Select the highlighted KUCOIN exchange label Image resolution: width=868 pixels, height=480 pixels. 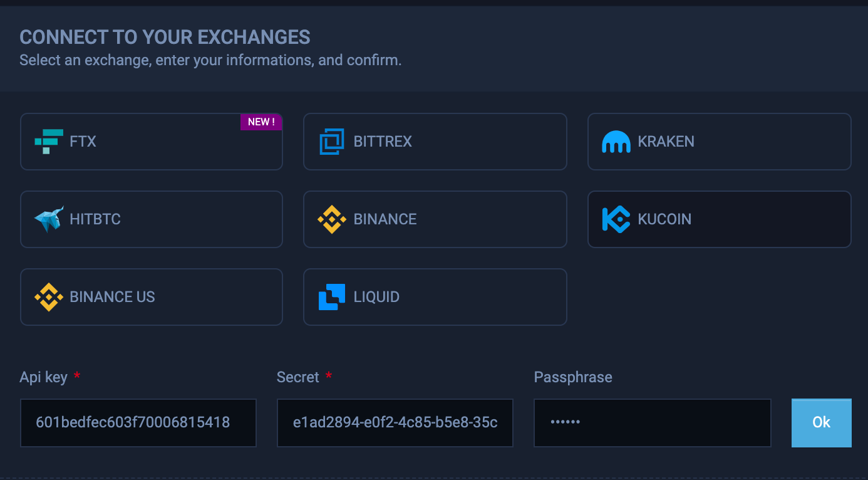coord(664,219)
